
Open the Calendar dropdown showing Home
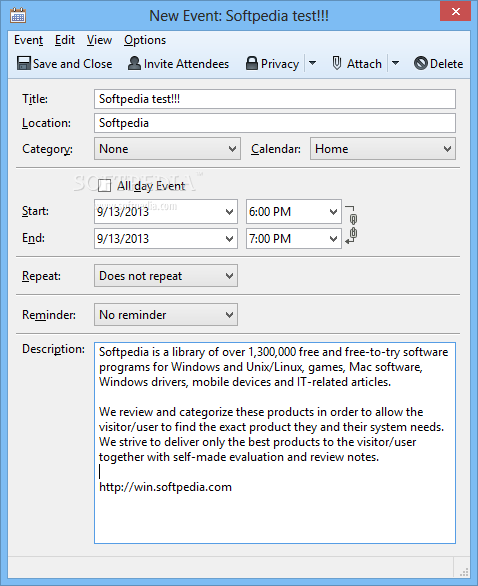pos(383,149)
